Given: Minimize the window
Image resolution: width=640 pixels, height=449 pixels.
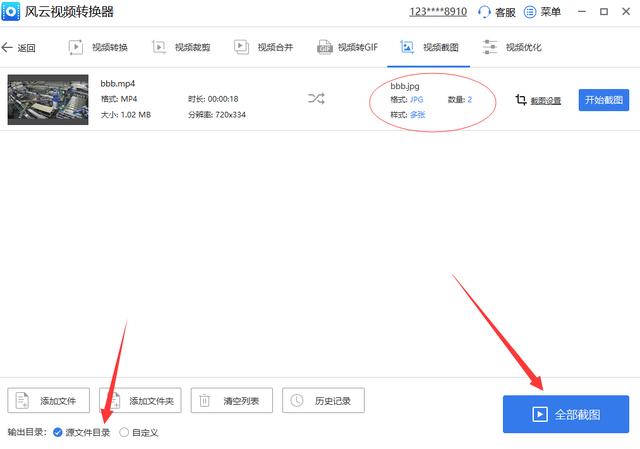Looking at the screenshot, I should 582,12.
